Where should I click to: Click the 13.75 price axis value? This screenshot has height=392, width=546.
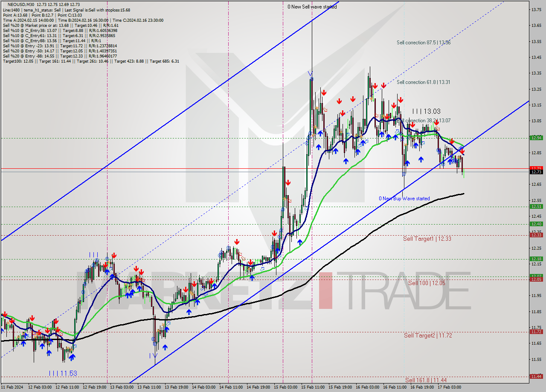pos(536,9)
